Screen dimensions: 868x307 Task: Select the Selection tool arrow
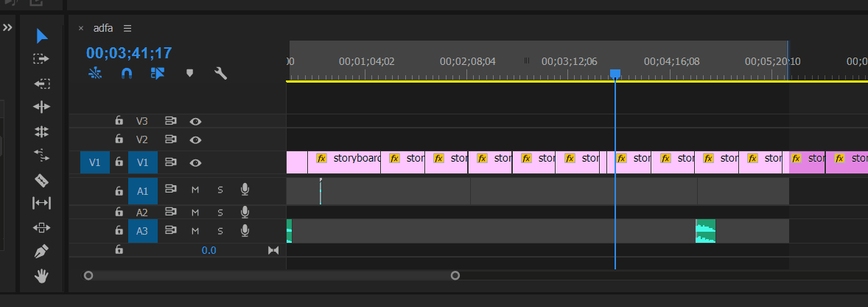coord(41,36)
